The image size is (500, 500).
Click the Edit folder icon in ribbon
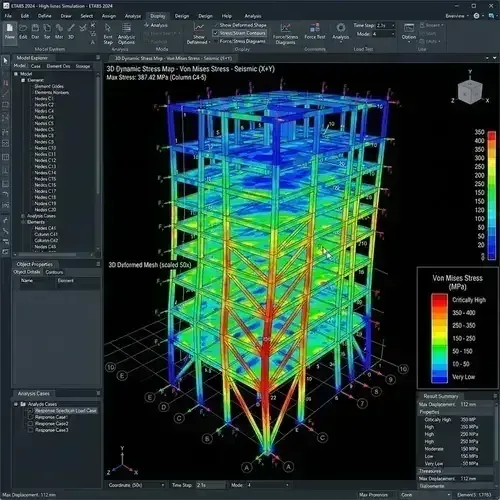[x=23, y=28]
